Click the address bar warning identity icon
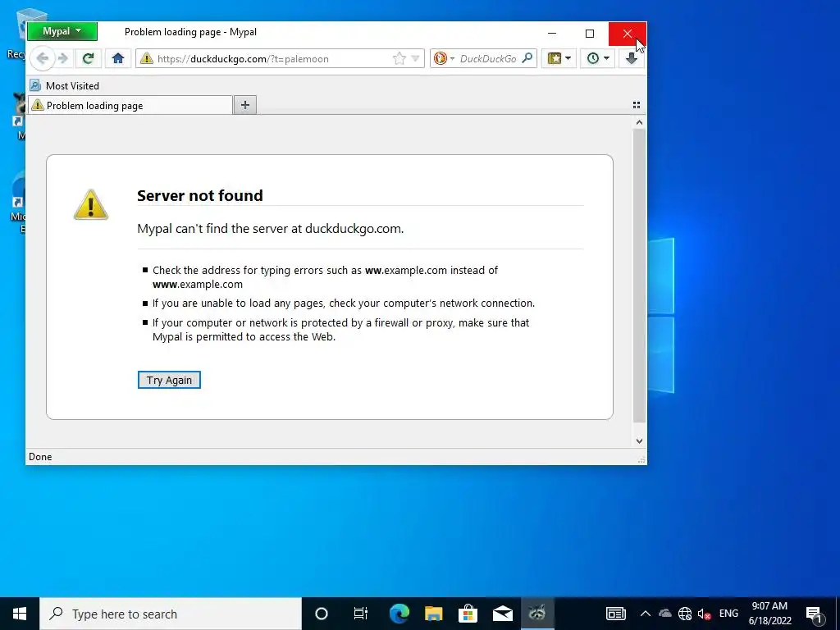The width and height of the screenshot is (840, 630). (146, 59)
